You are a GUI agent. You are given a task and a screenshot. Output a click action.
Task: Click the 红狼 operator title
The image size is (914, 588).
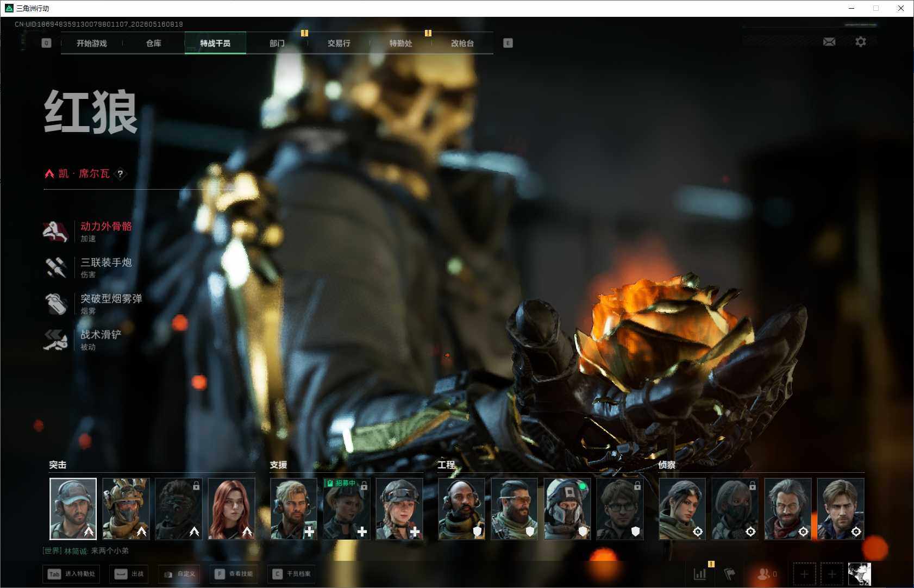(91, 112)
